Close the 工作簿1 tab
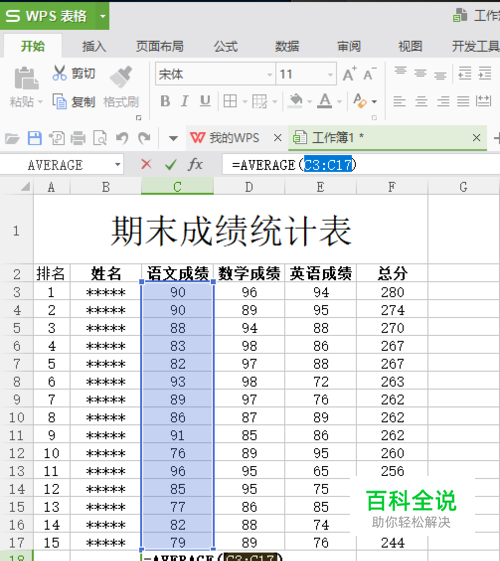 pos(476,138)
